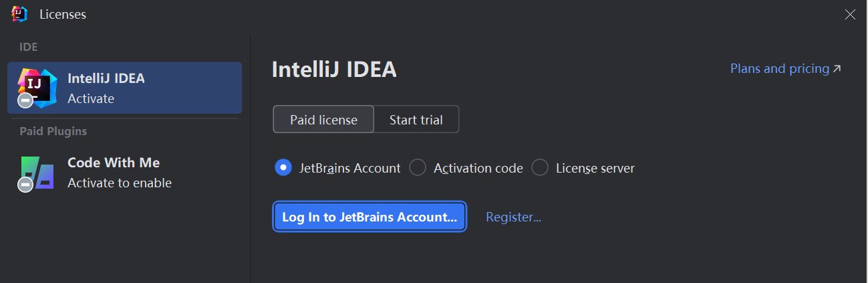The image size is (868, 283).
Task: Open the Plans and pricing link
Action: [779, 69]
